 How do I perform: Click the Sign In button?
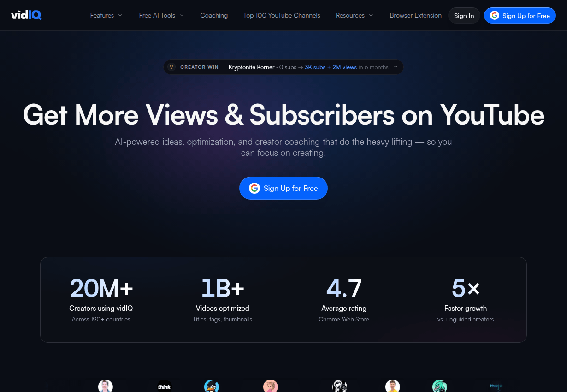click(464, 15)
